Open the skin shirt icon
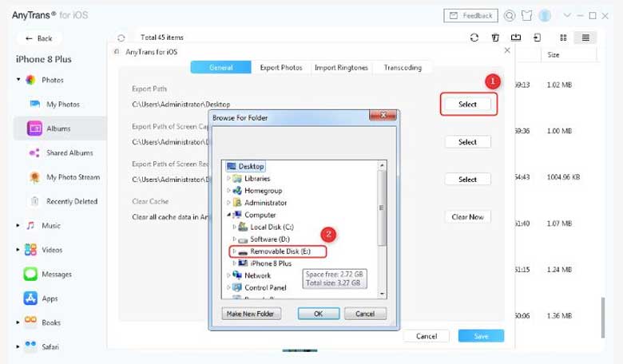 tap(527, 15)
